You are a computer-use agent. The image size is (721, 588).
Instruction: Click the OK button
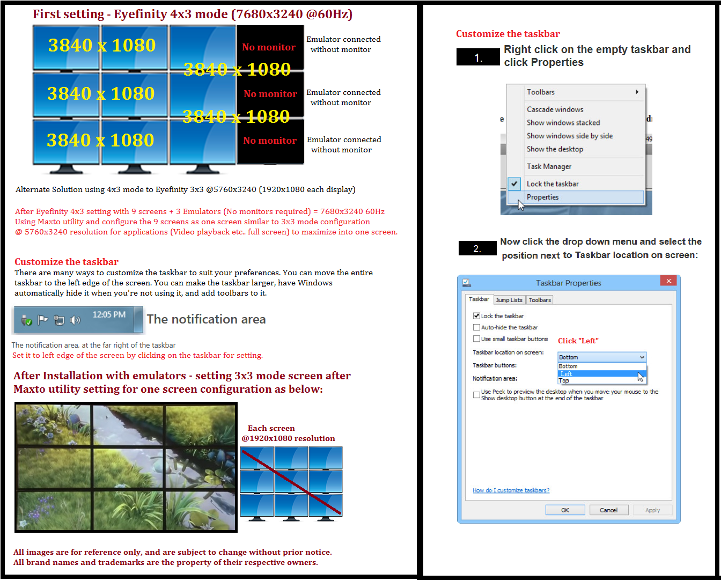tap(565, 510)
